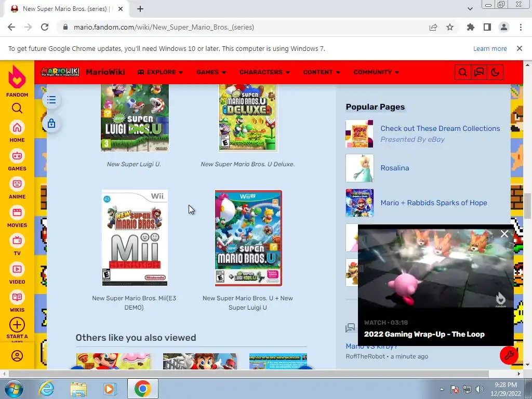
Task: Open the VIDEO section in Fandom sidebar
Action: [17, 273]
